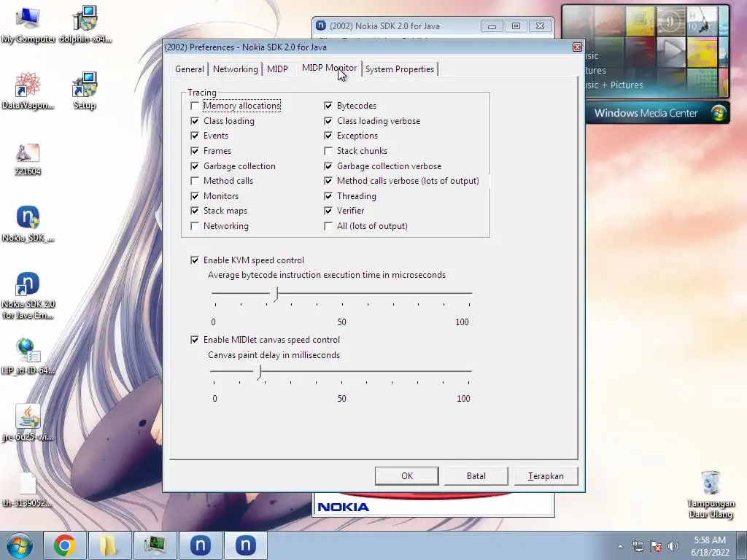Enable Networking tracing checkbox
Viewport: 747px width, 560px height.
[x=194, y=226]
